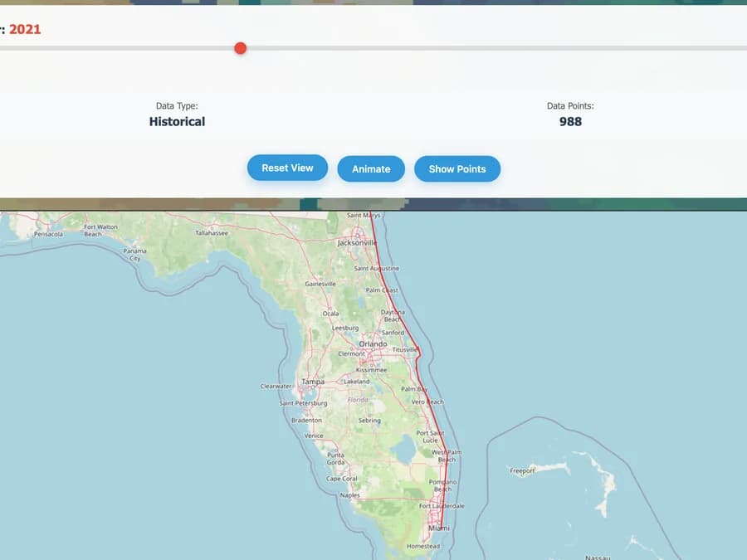
Task: Click the Data Points count 988
Action: coord(571,121)
